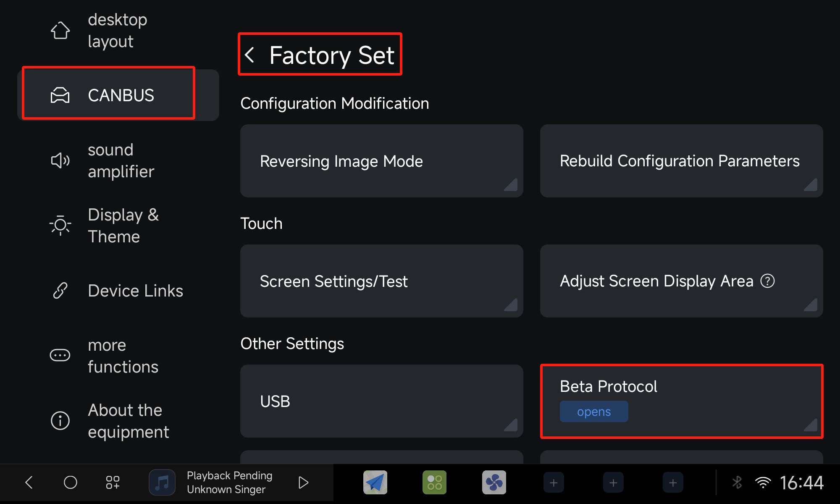Switch to Display & Theme settings
The width and height of the screenshot is (840, 504).
tap(118, 226)
